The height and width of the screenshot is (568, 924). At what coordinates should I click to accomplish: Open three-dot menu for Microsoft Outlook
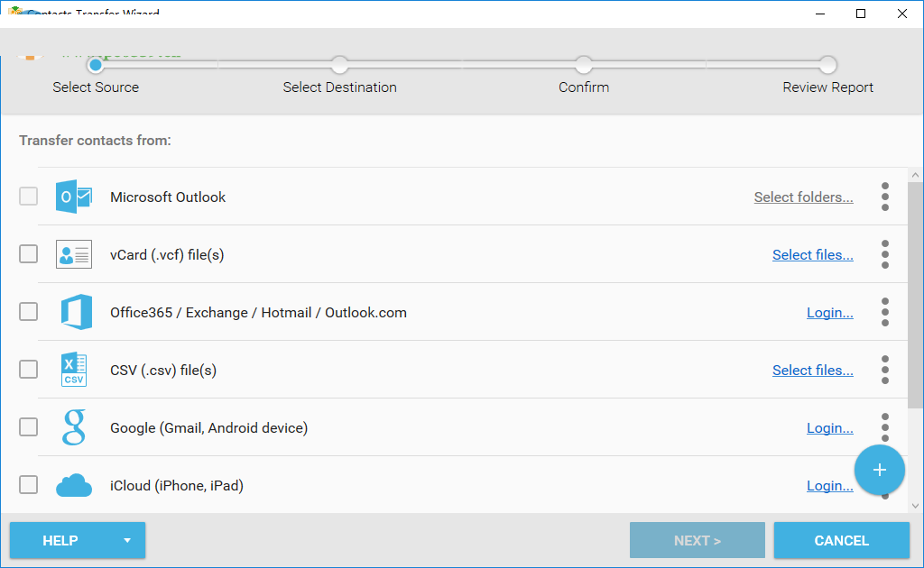(885, 197)
